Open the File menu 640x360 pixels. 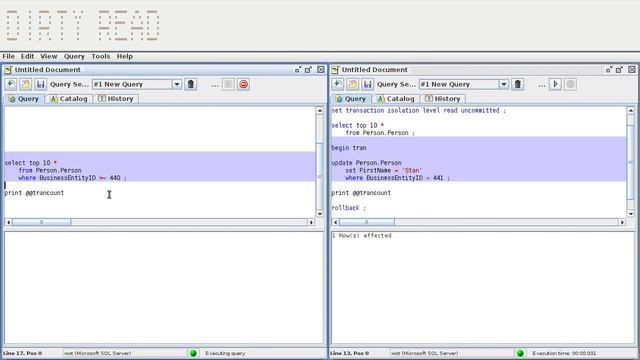9,56
